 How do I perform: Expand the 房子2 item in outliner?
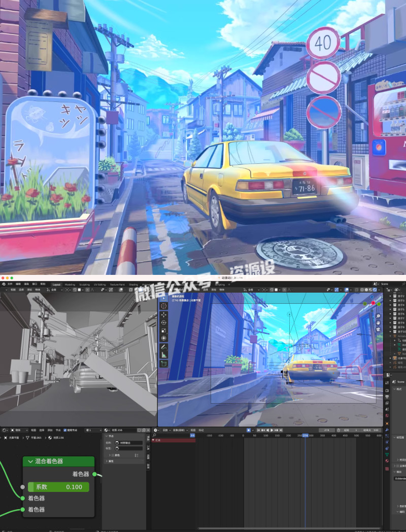click(390, 296)
